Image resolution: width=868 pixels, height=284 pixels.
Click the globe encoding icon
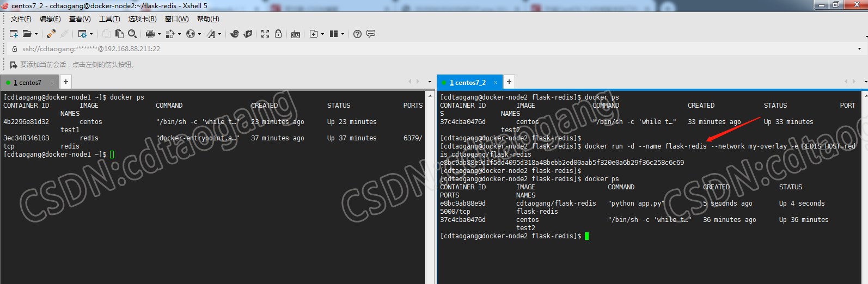tap(190, 34)
